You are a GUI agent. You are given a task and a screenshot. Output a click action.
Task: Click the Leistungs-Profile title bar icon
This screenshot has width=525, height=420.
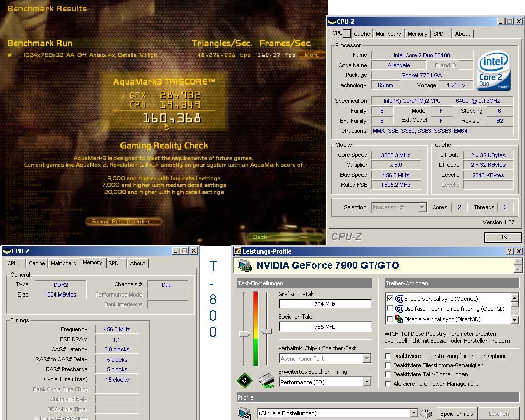[x=238, y=251]
